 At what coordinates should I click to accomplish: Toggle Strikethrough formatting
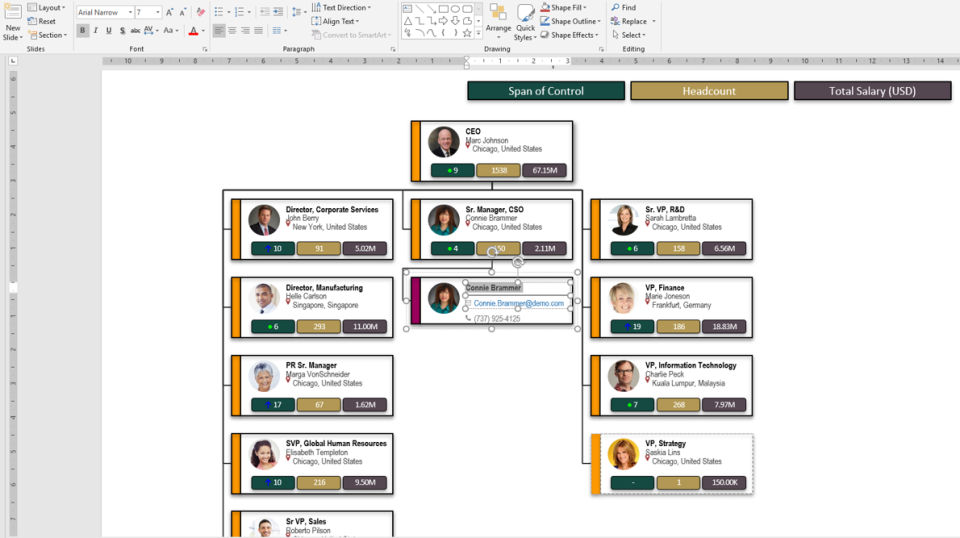click(x=135, y=31)
